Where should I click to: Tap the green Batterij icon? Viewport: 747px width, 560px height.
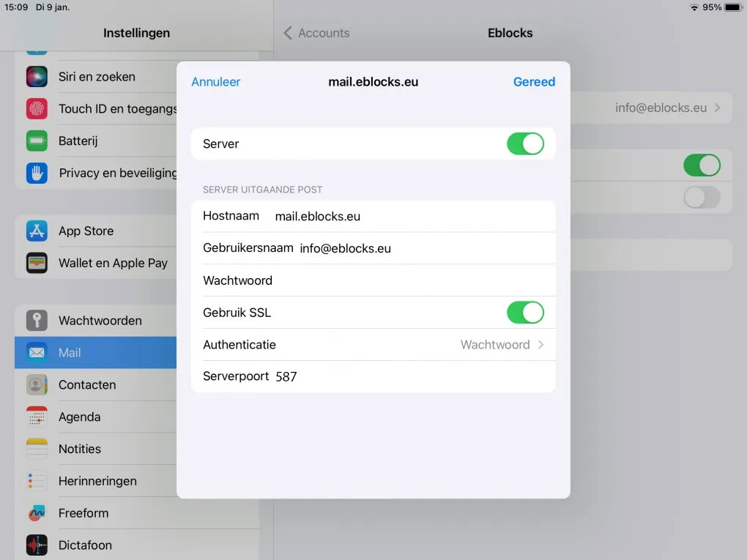37,141
